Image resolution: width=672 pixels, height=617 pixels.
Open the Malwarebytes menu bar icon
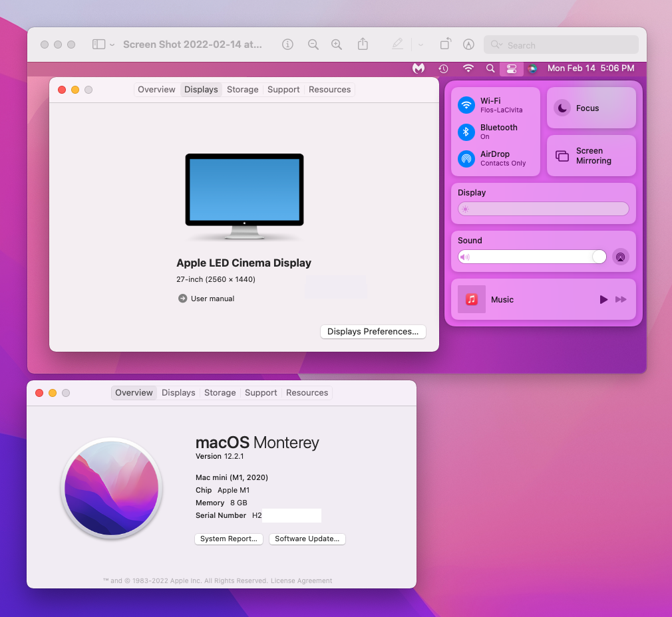419,68
